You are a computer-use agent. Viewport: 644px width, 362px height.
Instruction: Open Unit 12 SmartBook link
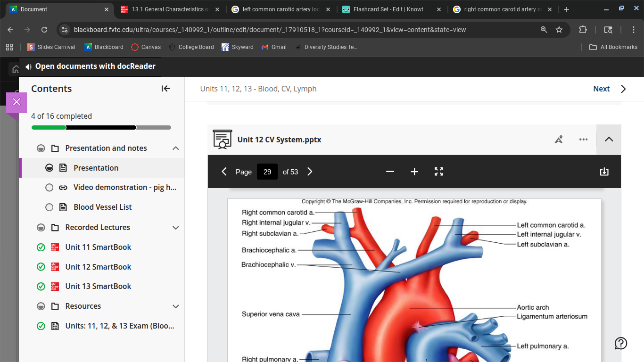[x=98, y=267]
